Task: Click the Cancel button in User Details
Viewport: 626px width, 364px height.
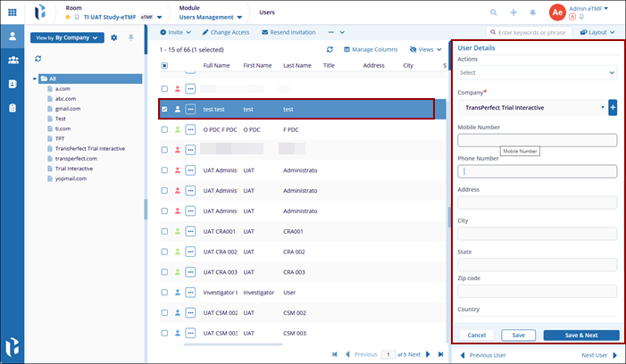Action: coord(476,335)
